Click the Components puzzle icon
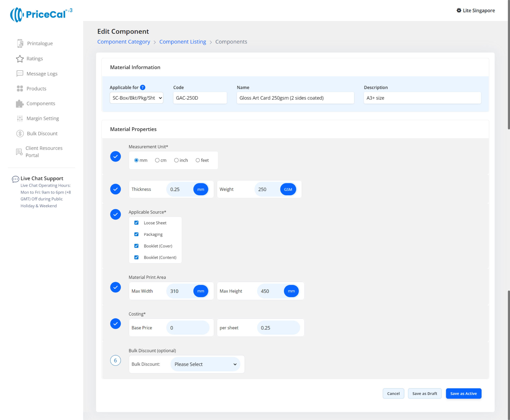The height and width of the screenshot is (420, 510). click(20, 103)
